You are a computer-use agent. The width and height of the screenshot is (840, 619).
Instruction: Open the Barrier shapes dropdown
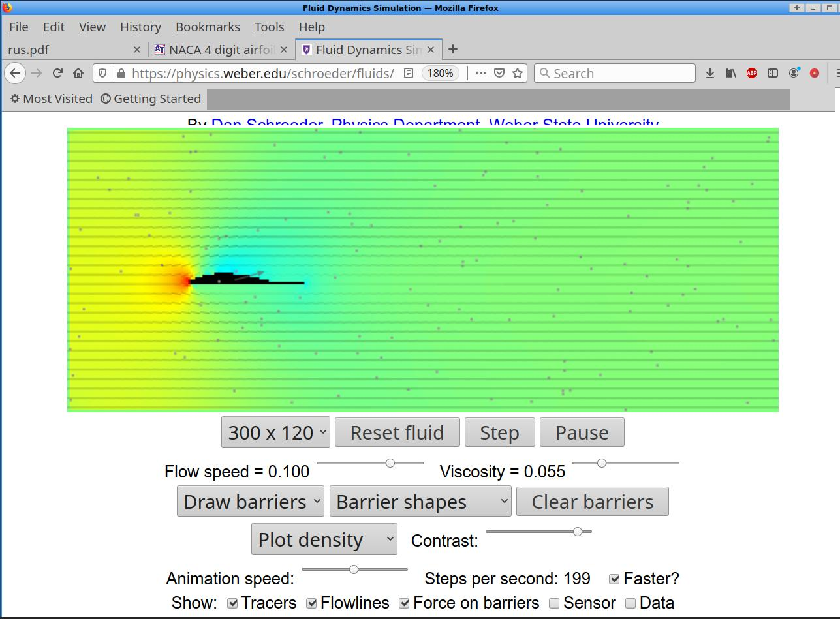click(420, 502)
